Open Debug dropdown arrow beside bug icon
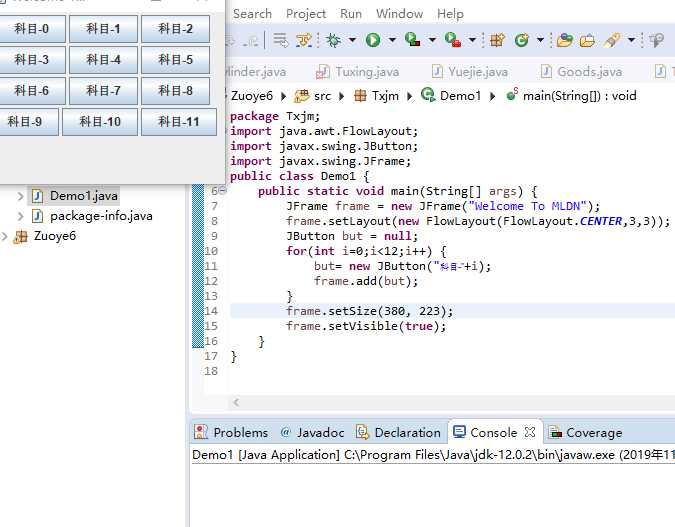 click(352, 40)
